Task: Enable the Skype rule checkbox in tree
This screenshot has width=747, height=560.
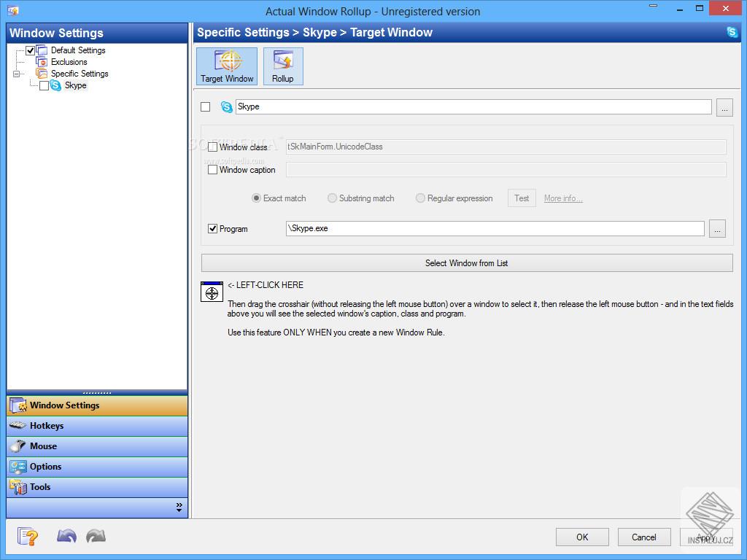Action: point(44,86)
